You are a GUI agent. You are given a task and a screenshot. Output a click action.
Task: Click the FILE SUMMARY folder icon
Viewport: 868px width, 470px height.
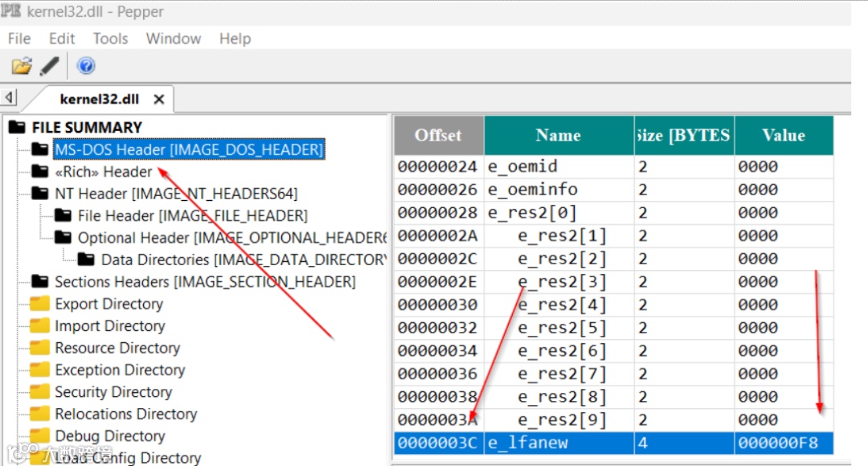[x=17, y=127]
